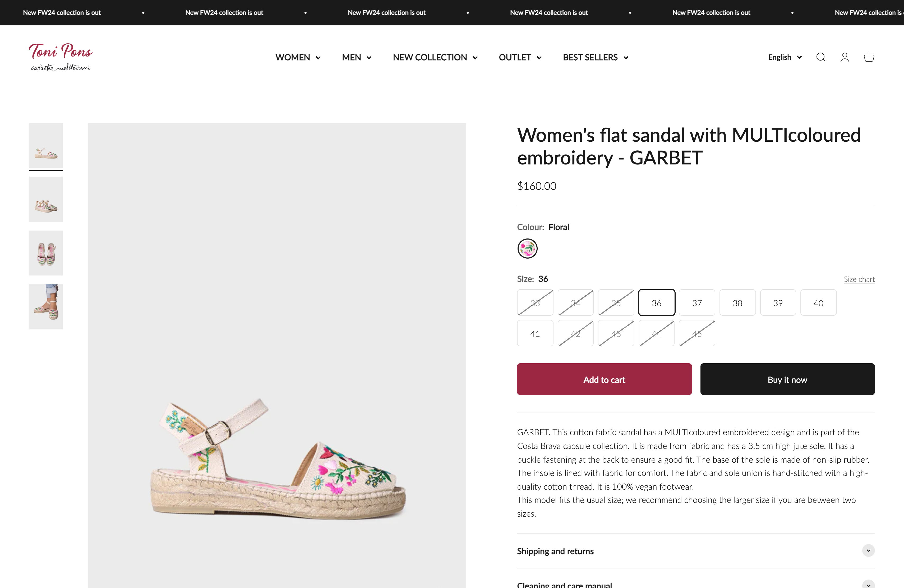Open the search icon in header
The height and width of the screenshot is (588, 904).
tap(820, 57)
